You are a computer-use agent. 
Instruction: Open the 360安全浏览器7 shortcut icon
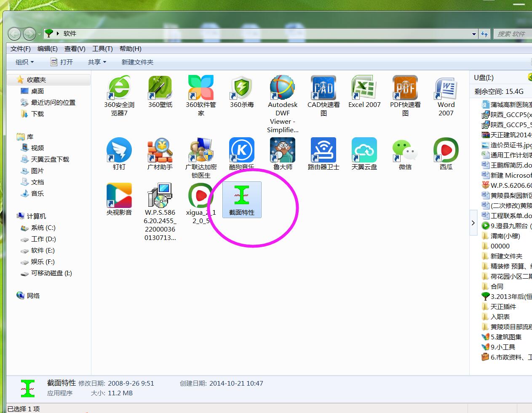119,88
